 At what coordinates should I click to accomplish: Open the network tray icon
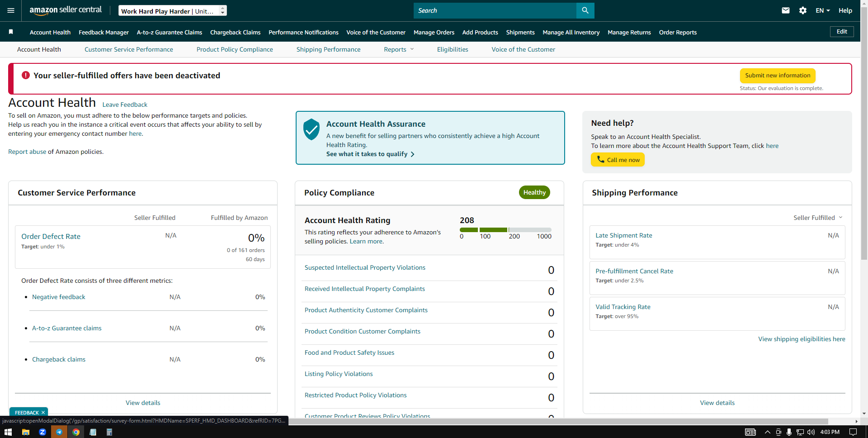[800, 432]
